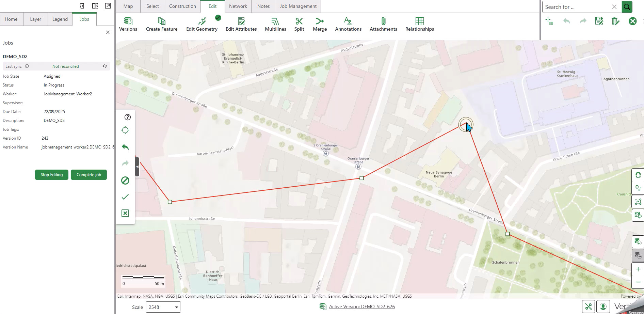
Task: Click the sync refresh icon beside Not reconciled
Action: (x=105, y=66)
